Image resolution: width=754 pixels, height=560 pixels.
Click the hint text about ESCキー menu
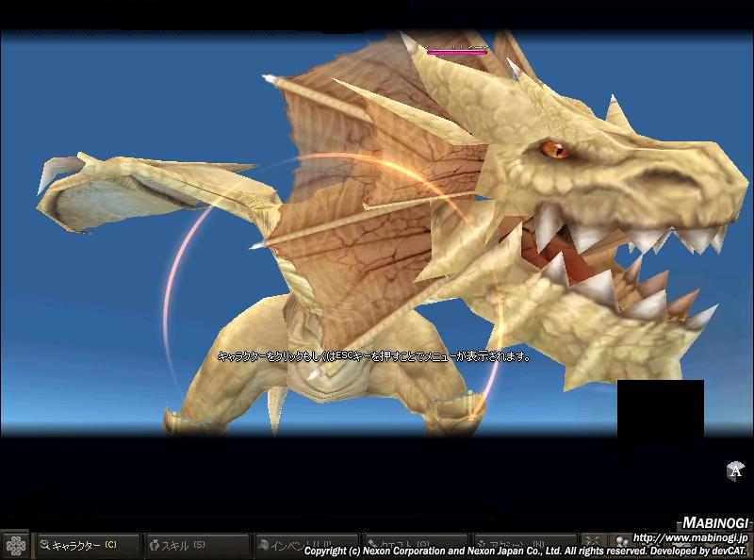click(x=374, y=356)
